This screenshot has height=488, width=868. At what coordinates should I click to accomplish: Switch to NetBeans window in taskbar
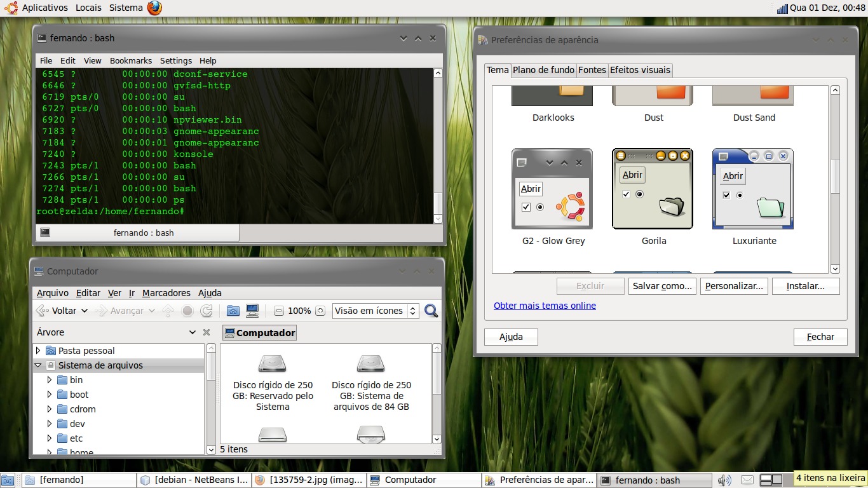click(195, 480)
